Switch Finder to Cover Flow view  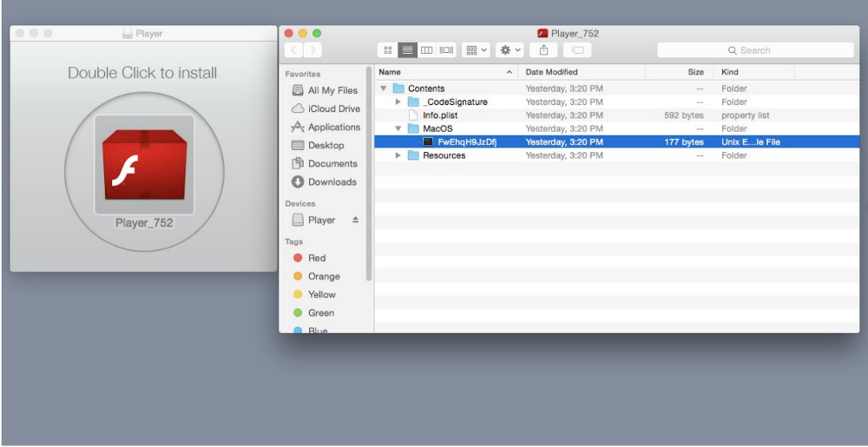click(x=446, y=50)
